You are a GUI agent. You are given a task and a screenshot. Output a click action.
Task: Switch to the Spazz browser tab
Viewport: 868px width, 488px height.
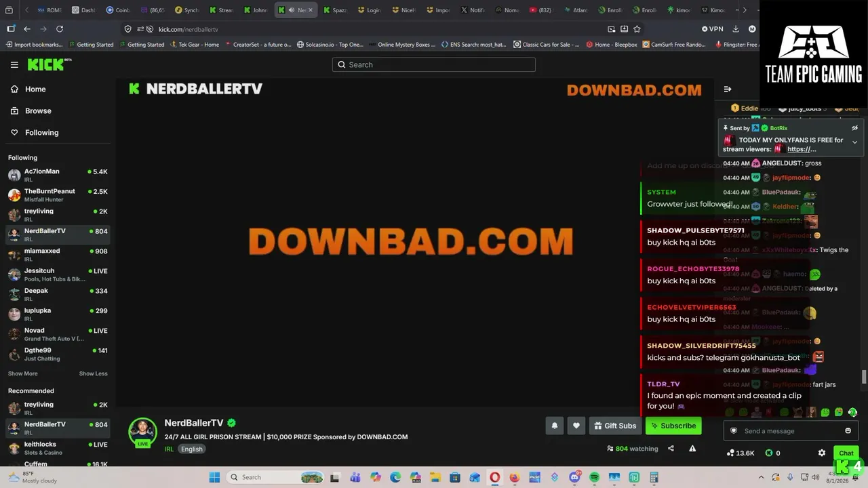point(335,10)
